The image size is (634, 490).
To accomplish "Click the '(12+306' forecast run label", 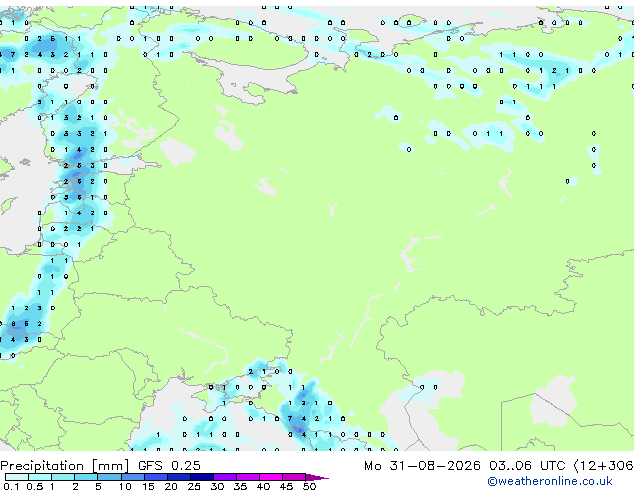I will tap(604, 466).
